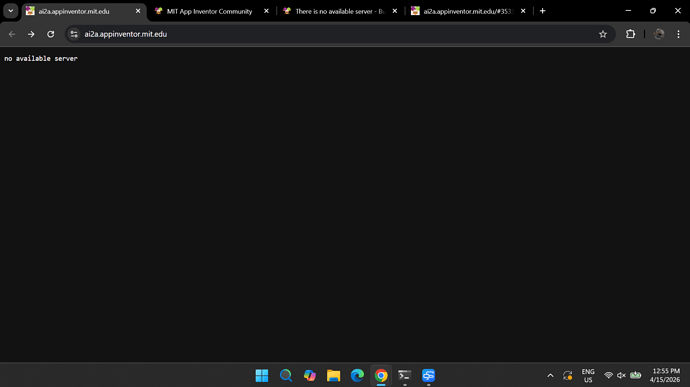Open the Windows Start menu

262,376
